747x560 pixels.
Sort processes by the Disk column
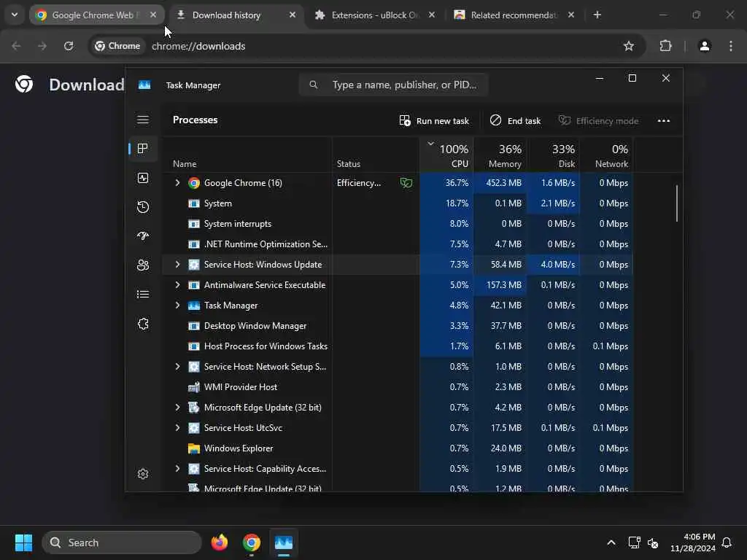[554, 155]
